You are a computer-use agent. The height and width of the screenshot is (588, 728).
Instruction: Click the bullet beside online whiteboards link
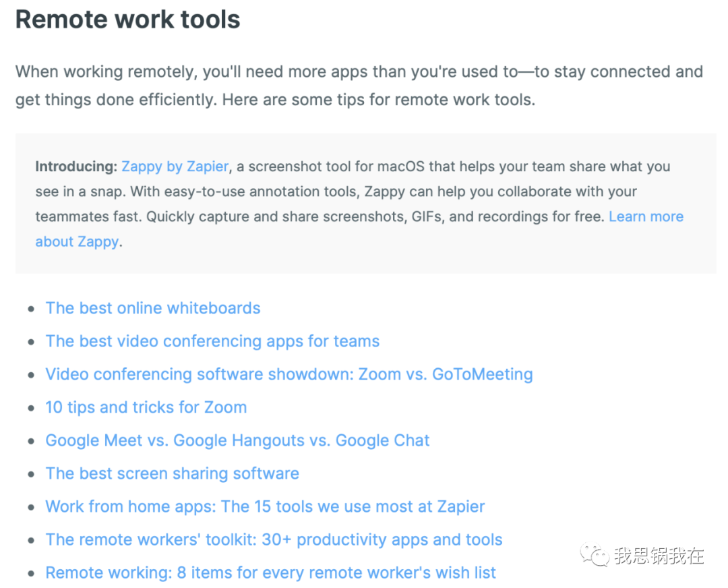point(31,309)
